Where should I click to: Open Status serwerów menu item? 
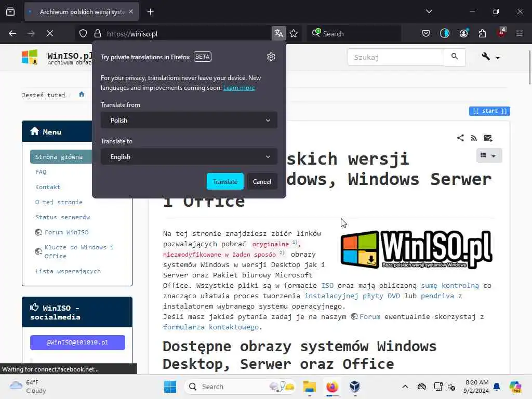pos(62,217)
